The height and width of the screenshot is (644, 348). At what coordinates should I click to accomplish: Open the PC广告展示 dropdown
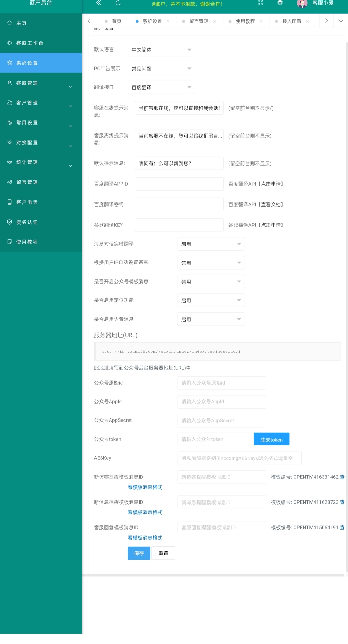(161, 69)
